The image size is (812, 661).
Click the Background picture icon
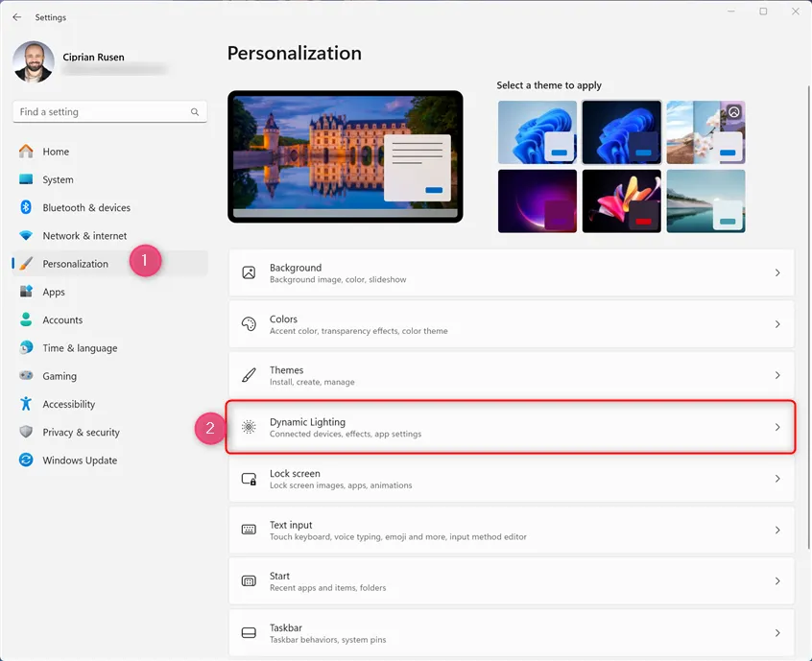pyautogui.click(x=249, y=272)
